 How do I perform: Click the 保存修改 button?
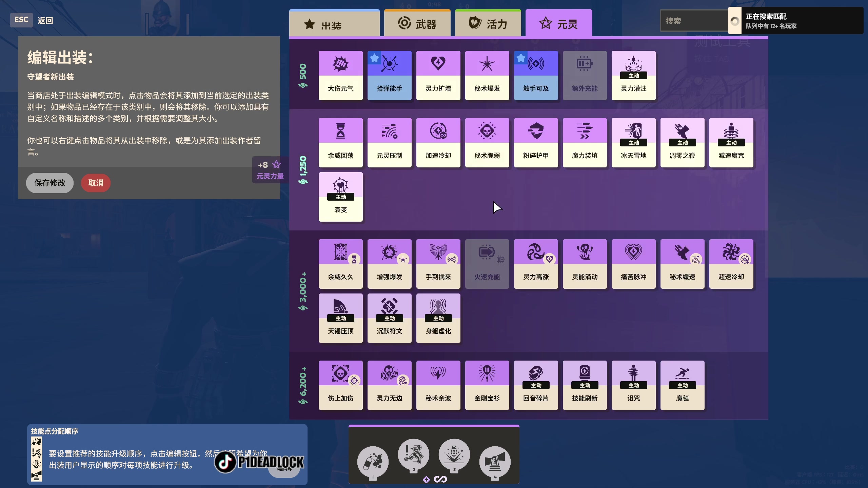click(x=50, y=183)
